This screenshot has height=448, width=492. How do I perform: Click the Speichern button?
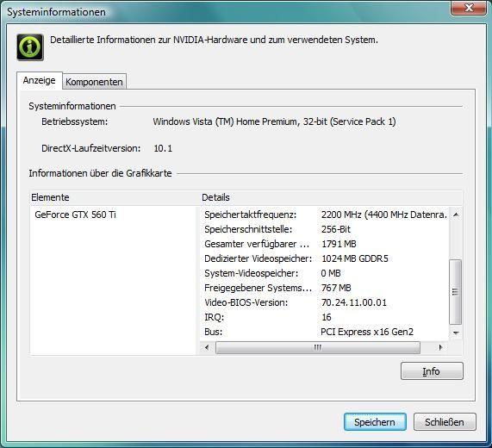click(x=375, y=422)
